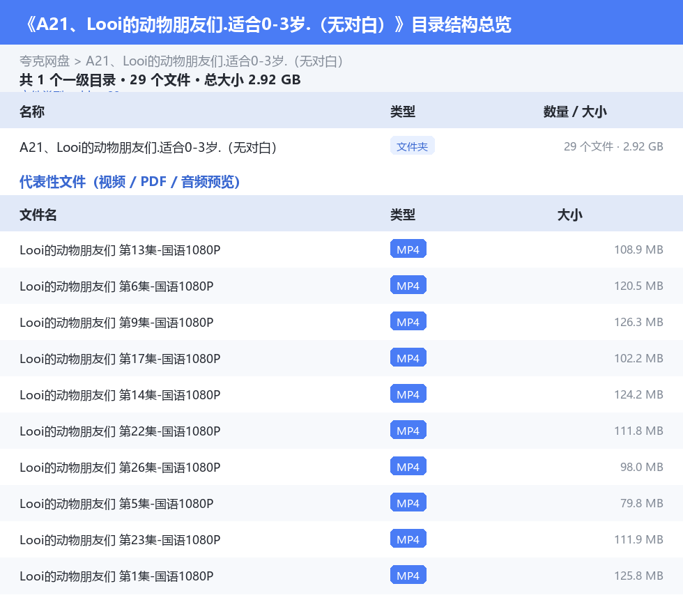Select file Looi的动物朋友们 第23集-国语1080P

[120, 539]
